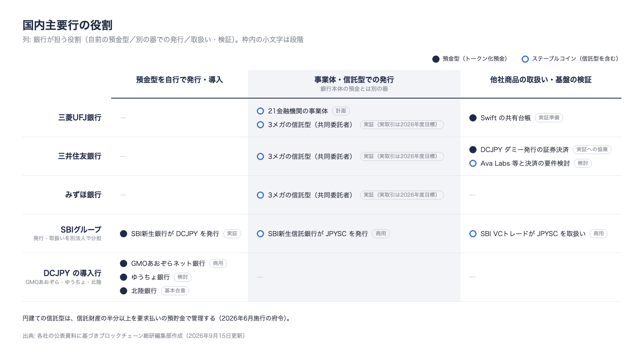
Task: Click the 実証（実取引は2026年度目標）badge in the 三井住友銀行 row
Action: (x=402, y=156)
